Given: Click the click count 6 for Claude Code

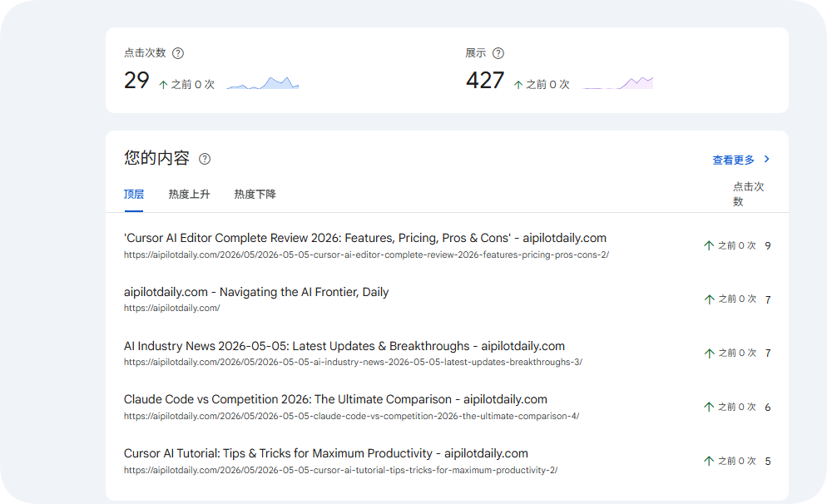Looking at the screenshot, I should (x=768, y=407).
